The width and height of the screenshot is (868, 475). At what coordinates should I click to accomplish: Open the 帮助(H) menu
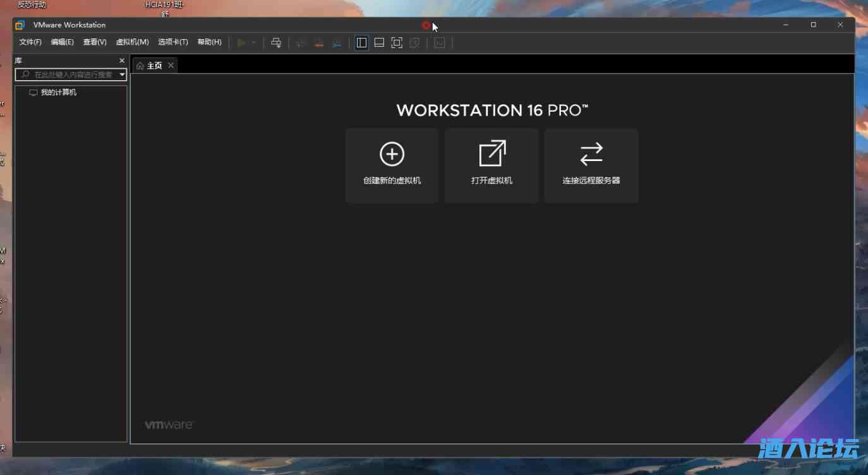click(209, 42)
